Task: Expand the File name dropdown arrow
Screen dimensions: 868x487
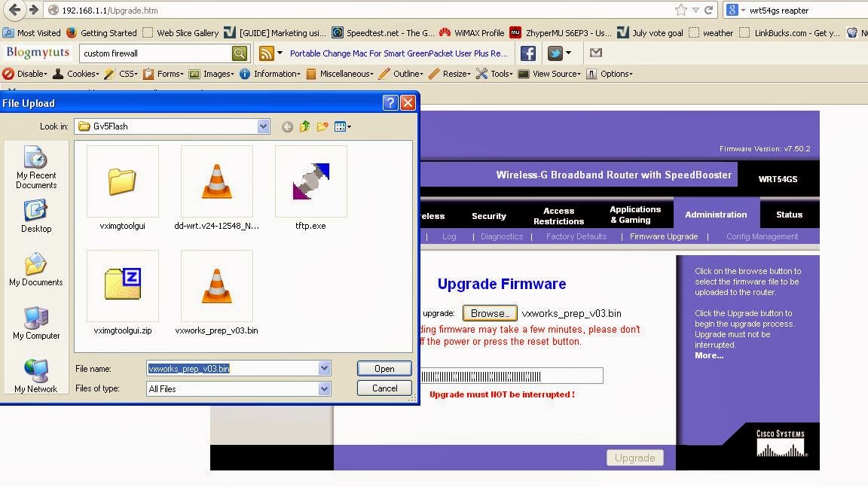Action: click(325, 368)
